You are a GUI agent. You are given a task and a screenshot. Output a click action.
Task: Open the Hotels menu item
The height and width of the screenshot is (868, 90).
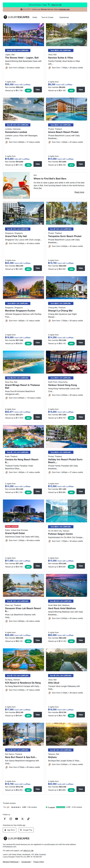click(x=34, y=17)
